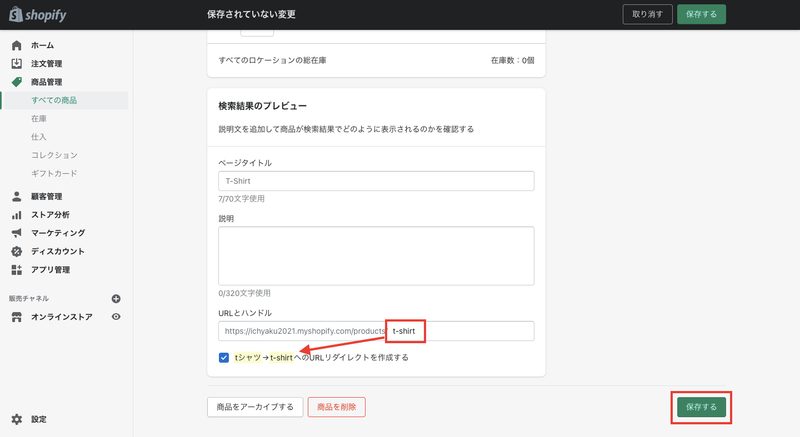Select すべての商品 submenu
The height and width of the screenshot is (437, 800).
click(64, 100)
